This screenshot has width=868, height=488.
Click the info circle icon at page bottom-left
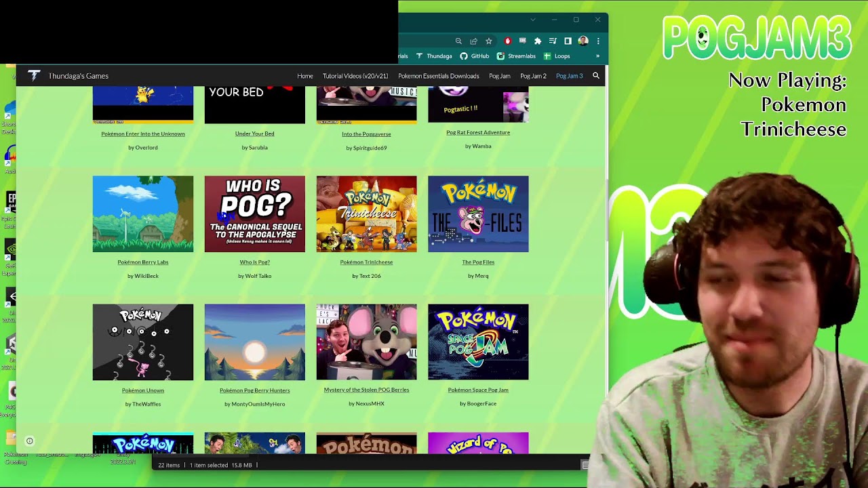coord(30,441)
